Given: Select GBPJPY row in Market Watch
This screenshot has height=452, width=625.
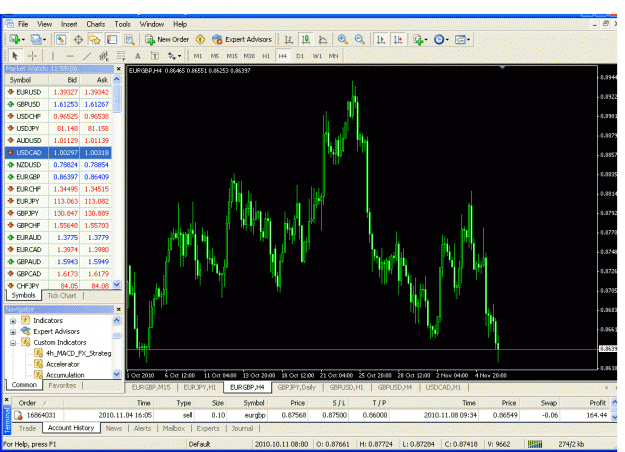Looking at the screenshot, I should (58, 213).
